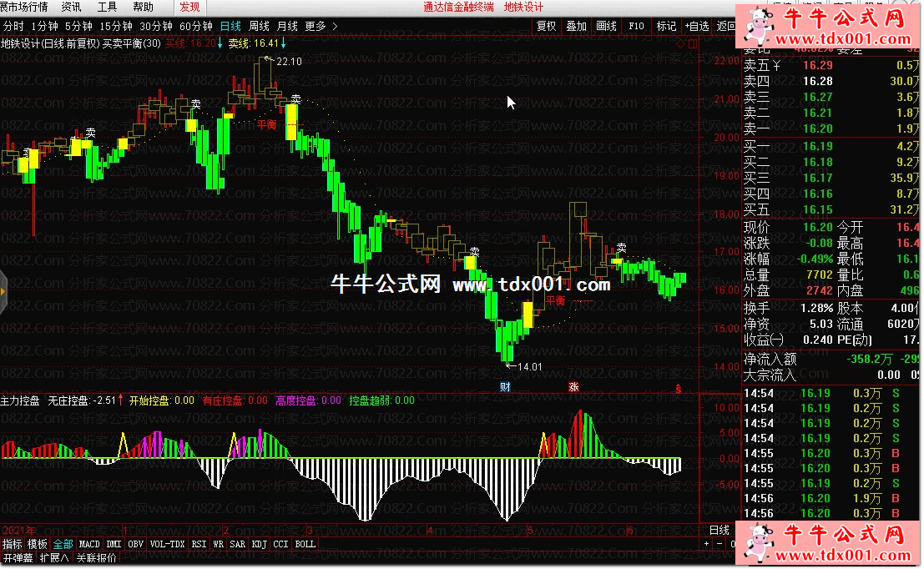Select the SAR indicator tab
This screenshot has height=569, width=924.
click(238, 544)
